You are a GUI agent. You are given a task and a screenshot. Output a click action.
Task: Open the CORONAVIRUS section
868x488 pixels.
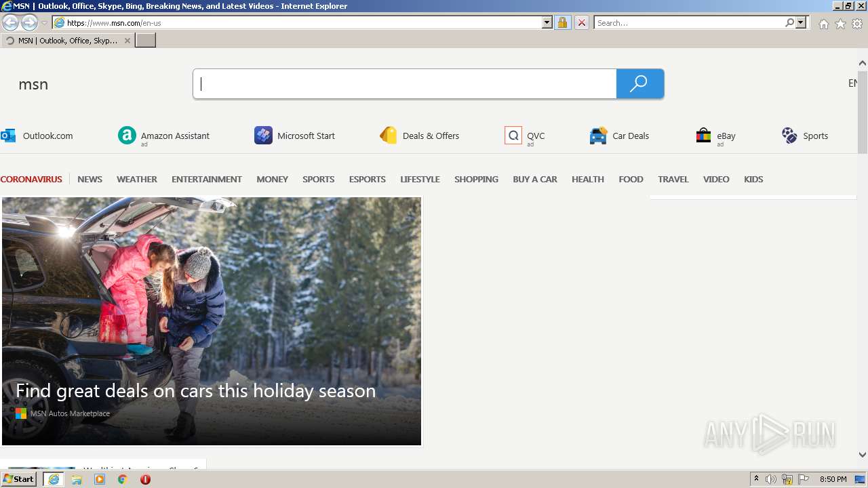point(31,179)
